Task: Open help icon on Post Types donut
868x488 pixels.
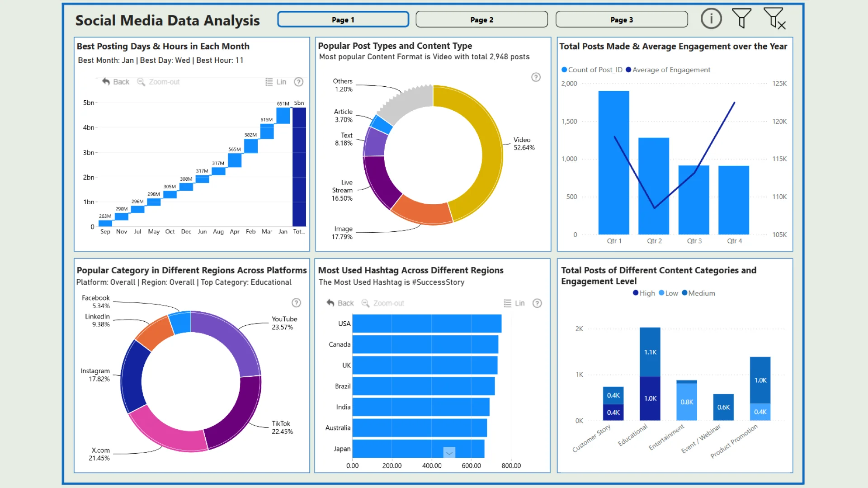Action: 536,77
